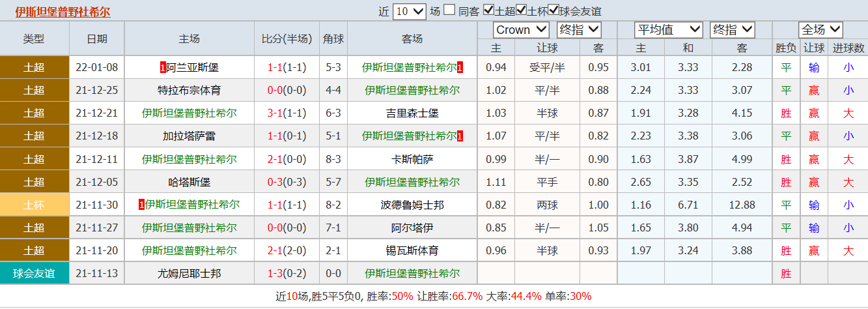
Task: Open the 平均值 odds dropdown
Action: pyautogui.click(x=669, y=30)
